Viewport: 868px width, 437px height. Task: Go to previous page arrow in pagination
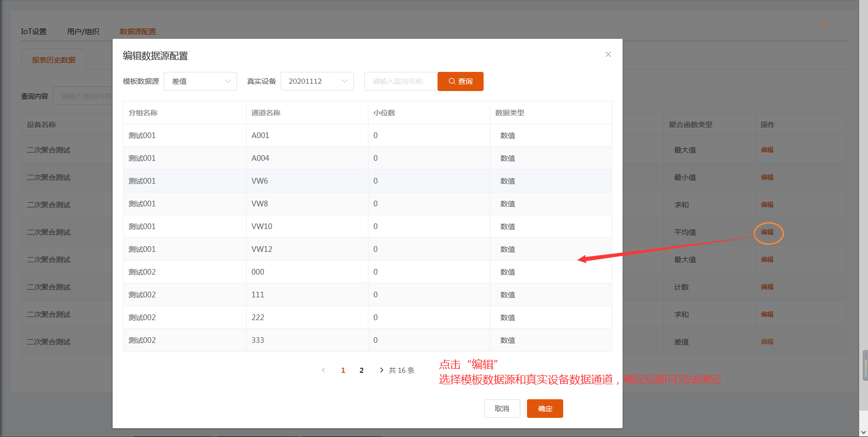323,370
